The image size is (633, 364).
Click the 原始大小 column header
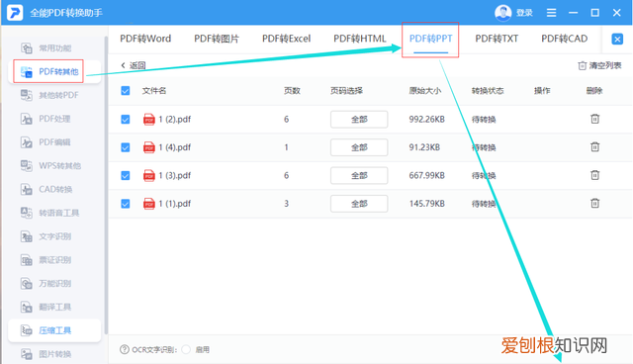click(x=424, y=90)
